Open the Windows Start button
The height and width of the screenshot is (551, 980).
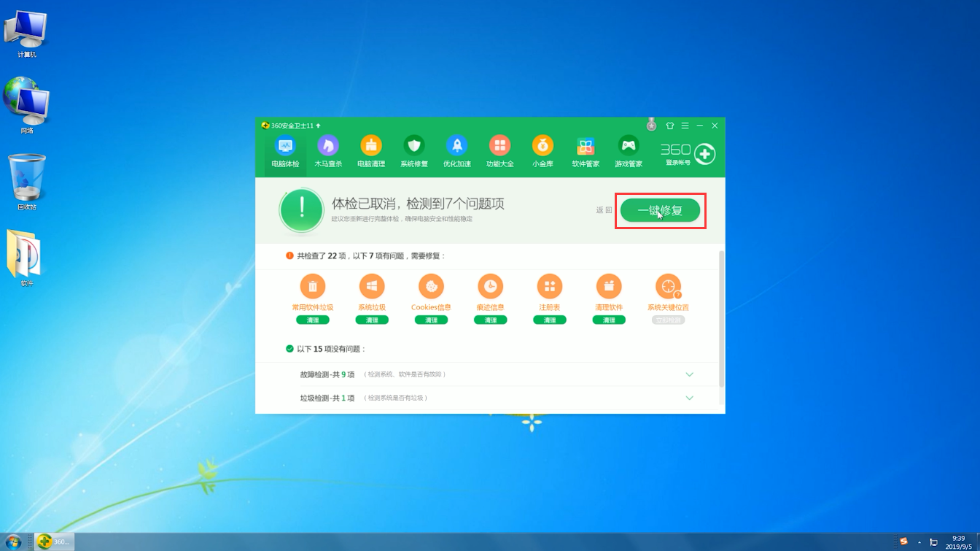[13, 542]
